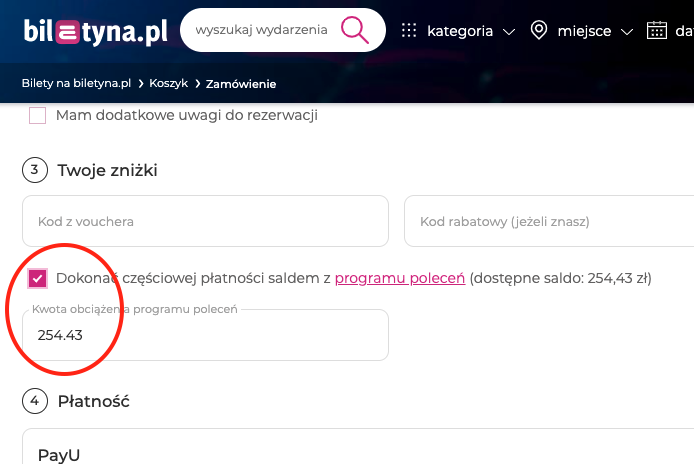Go to Koszyk breadcrumb
Screen dimensions: 694x464
[x=168, y=83]
